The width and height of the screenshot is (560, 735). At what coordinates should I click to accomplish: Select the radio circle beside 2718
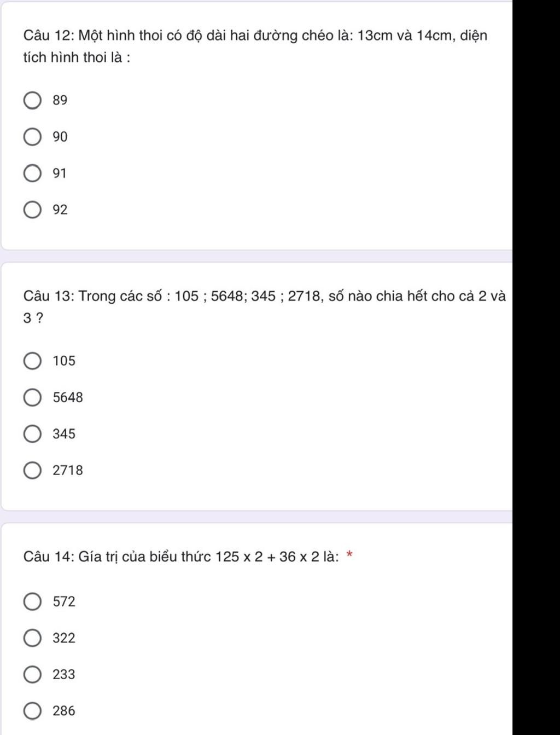[x=32, y=471]
